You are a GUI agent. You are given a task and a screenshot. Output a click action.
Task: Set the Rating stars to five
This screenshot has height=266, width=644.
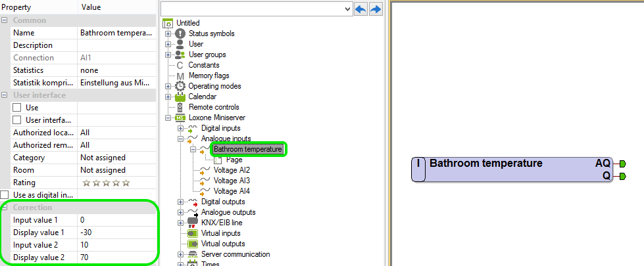pos(126,183)
